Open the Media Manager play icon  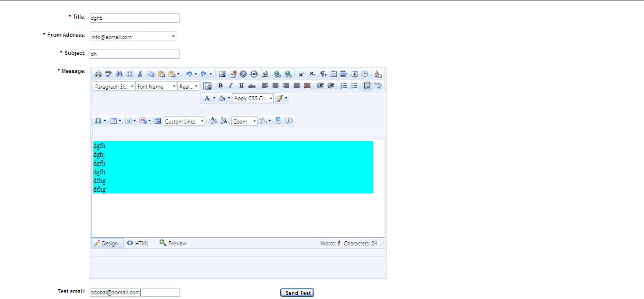point(254,75)
